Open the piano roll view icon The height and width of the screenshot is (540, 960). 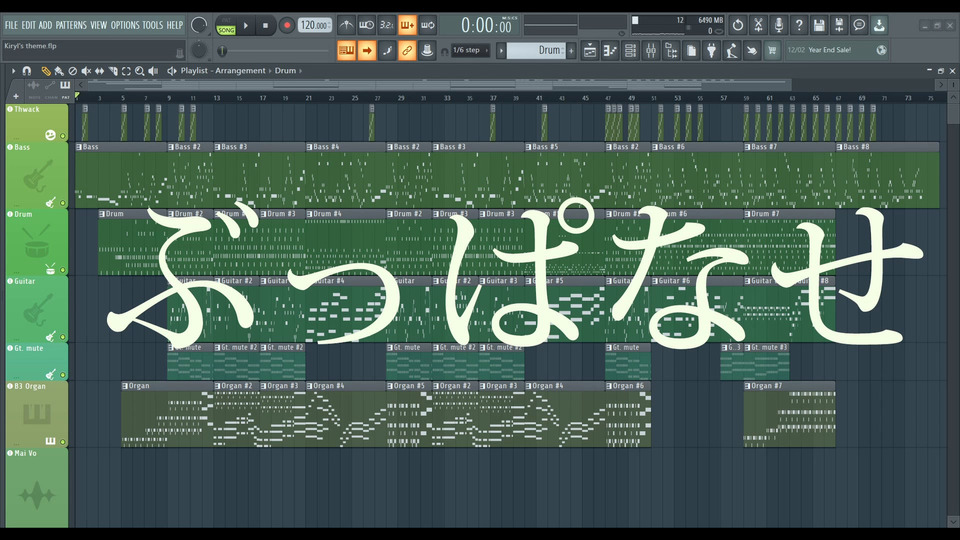[610, 50]
